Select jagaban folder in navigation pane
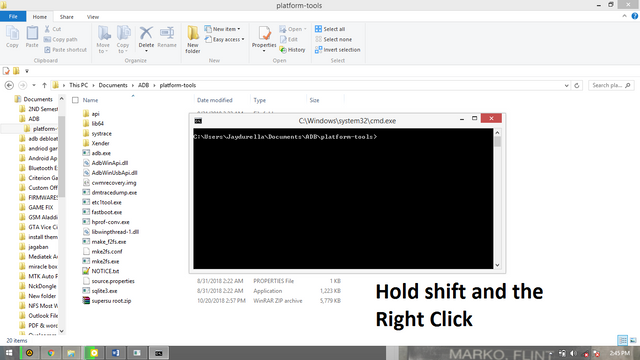This screenshot has width=640, height=360. click(x=34, y=247)
